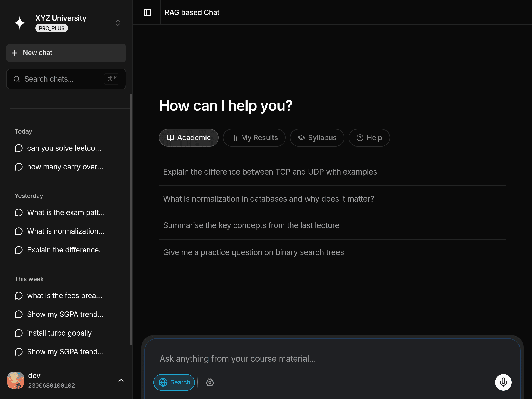Focus the Search chats field
Image resolution: width=532 pixels, height=399 pixels.
click(66, 79)
